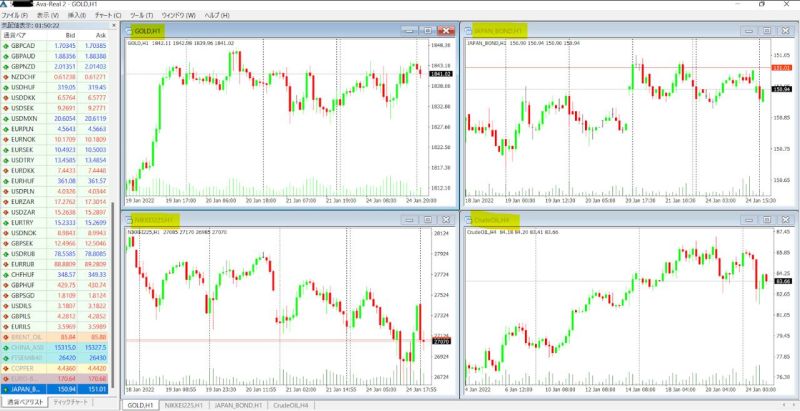
Task: Open the 挿入 (I) menu
Action: coord(77,15)
